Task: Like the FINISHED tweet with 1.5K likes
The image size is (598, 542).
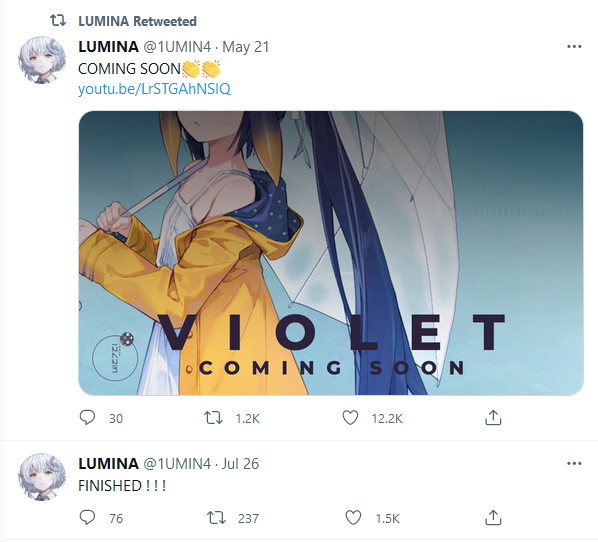Action: pos(353,518)
